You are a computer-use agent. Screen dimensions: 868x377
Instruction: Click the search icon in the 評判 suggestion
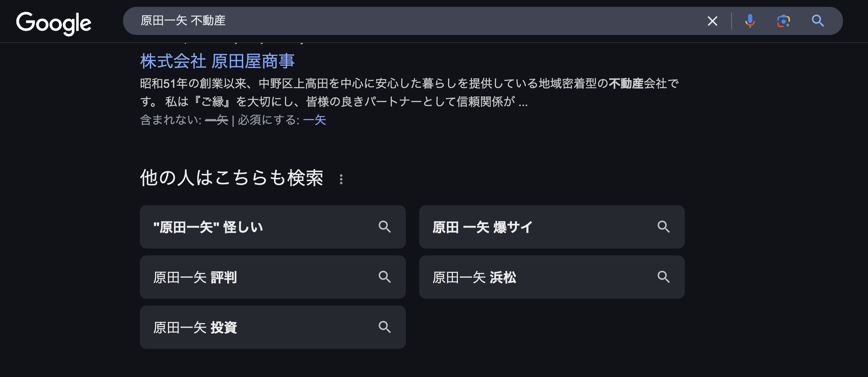point(385,277)
